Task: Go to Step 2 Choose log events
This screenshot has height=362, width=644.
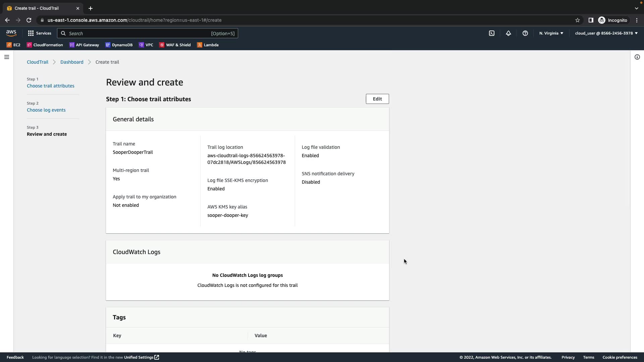Action: point(46,110)
